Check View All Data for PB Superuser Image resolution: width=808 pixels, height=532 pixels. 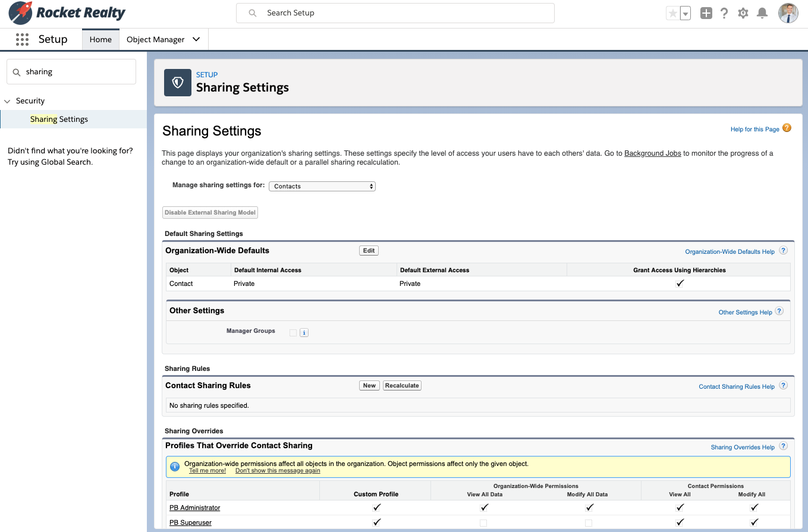pyautogui.click(x=484, y=522)
